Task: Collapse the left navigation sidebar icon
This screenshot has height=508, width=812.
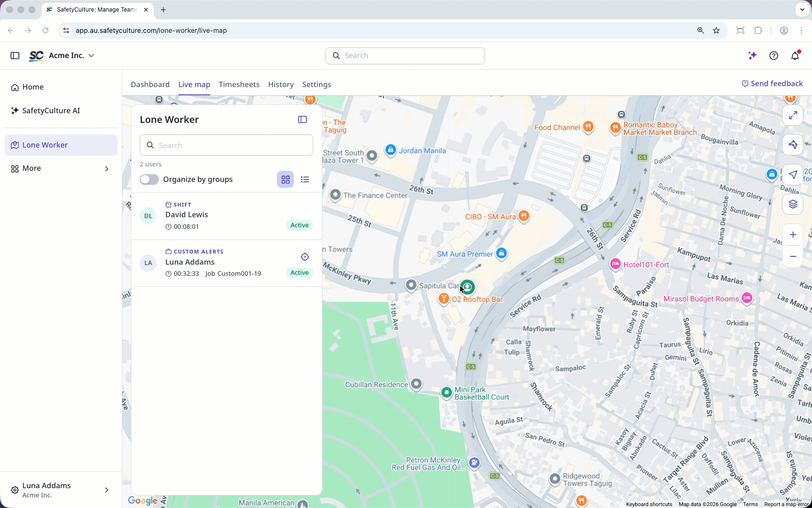Action: 15,56
